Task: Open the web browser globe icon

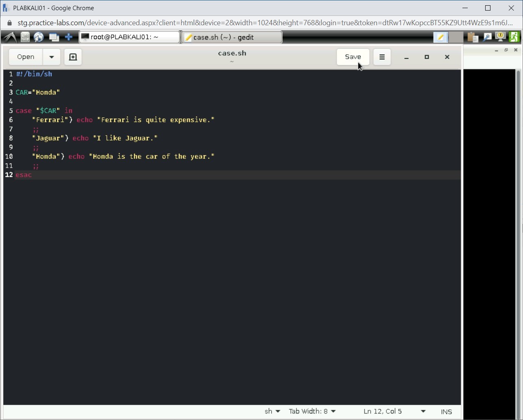Action: (x=39, y=37)
